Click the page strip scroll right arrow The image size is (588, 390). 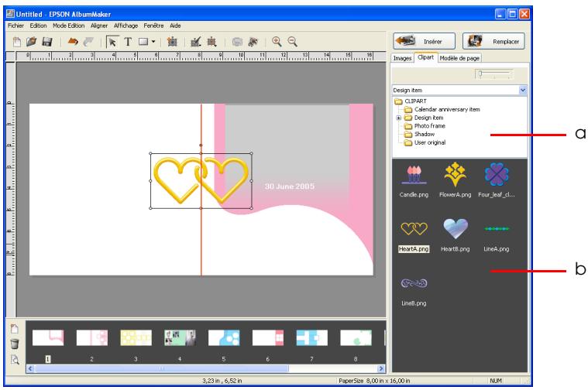tap(381, 368)
